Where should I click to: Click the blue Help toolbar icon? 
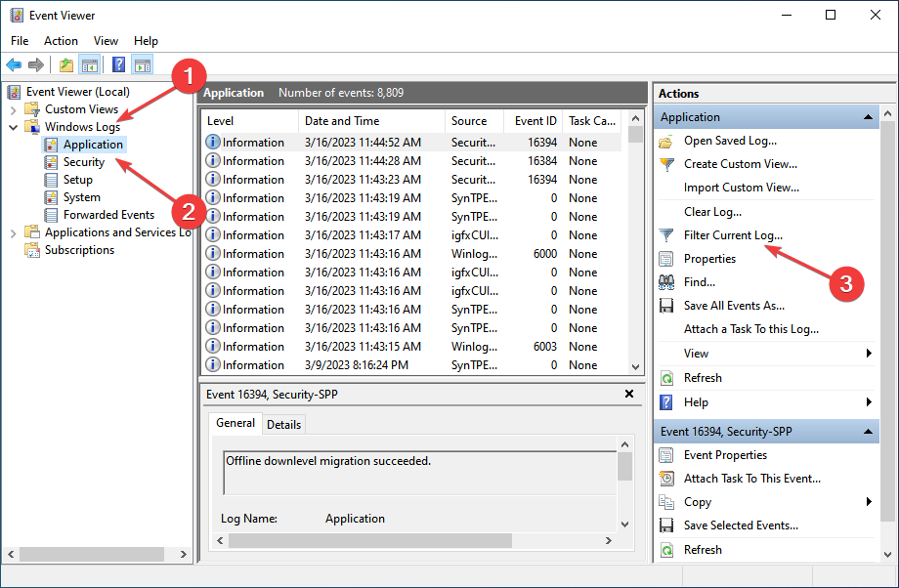click(x=118, y=64)
